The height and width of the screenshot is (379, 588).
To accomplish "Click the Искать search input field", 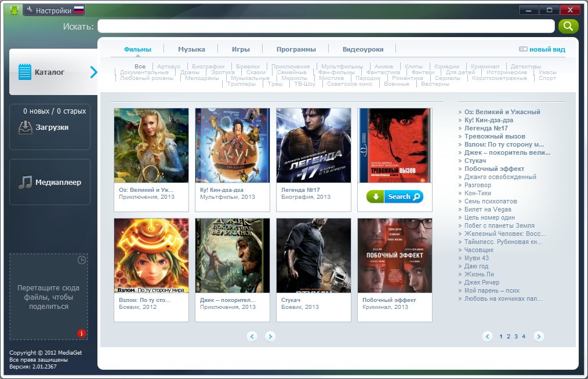I will pos(326,26).
